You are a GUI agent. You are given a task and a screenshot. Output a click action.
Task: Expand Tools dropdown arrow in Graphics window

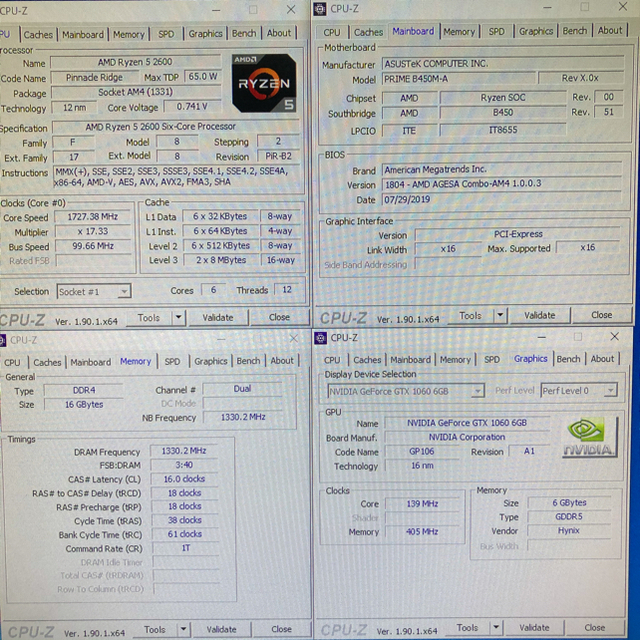click(x=496, y=627)
